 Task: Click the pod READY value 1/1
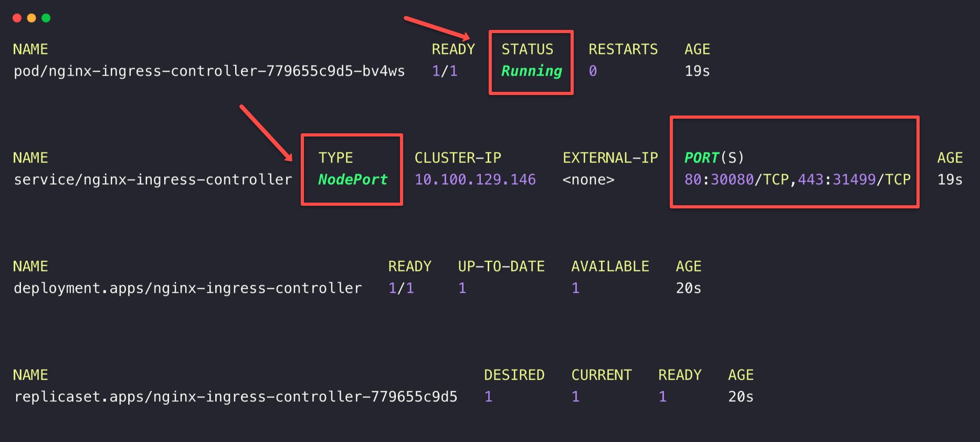click(x=445, y=71)
